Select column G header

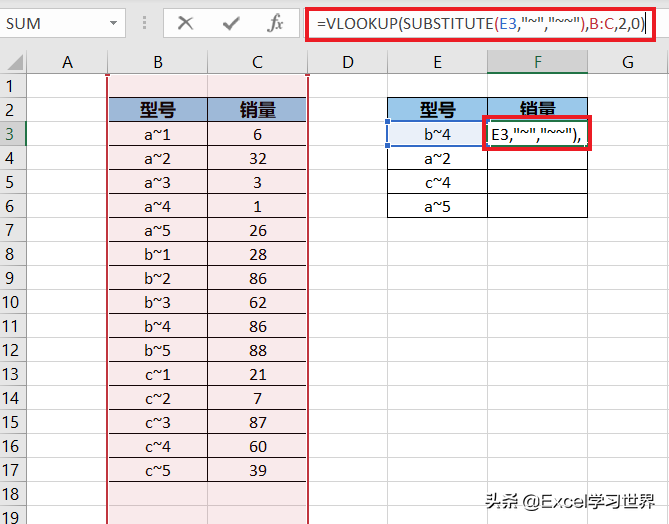click(628, 62)
